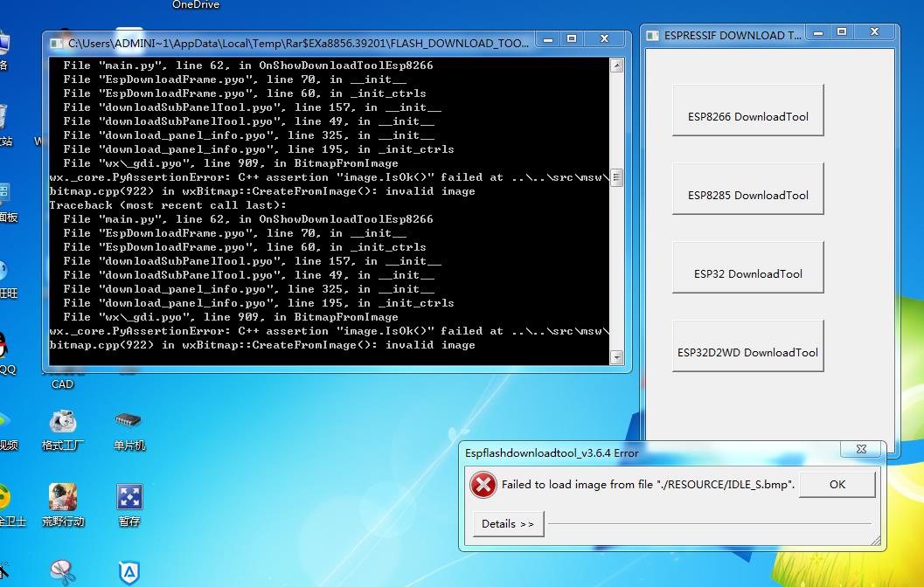Viewport: 924px width, 587px height.
Task: Maximize the console window
Action: click(572, 38)
